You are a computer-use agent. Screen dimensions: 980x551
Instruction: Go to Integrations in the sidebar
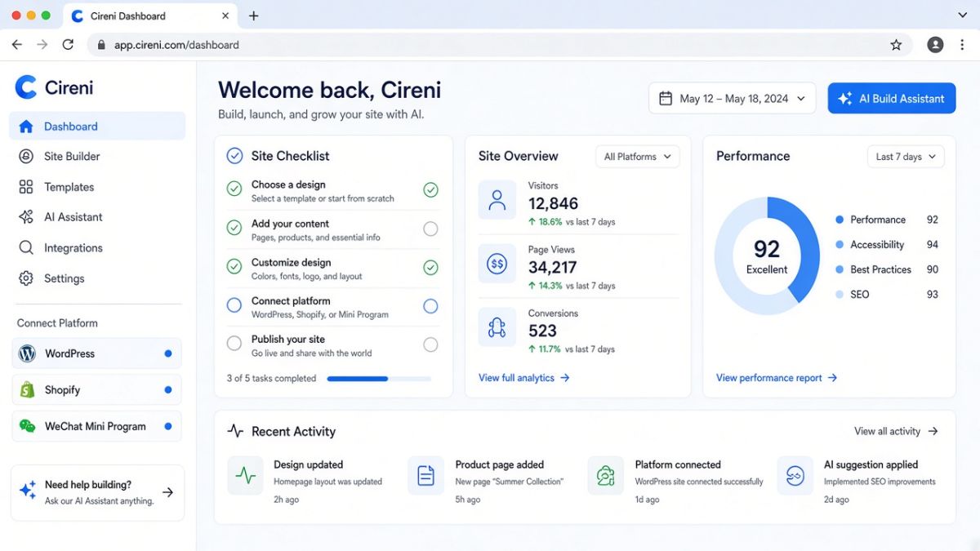click(x=97, y=248)
